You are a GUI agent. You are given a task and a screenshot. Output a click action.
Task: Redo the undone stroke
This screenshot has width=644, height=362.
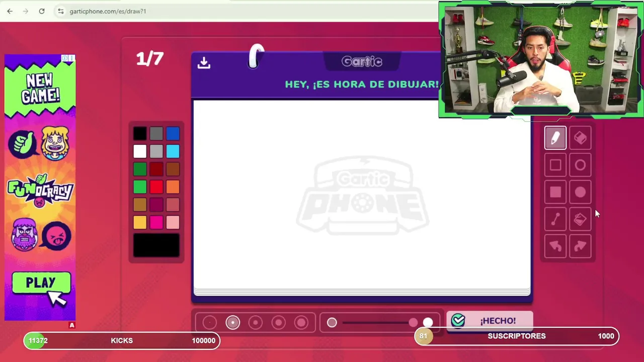580,246
